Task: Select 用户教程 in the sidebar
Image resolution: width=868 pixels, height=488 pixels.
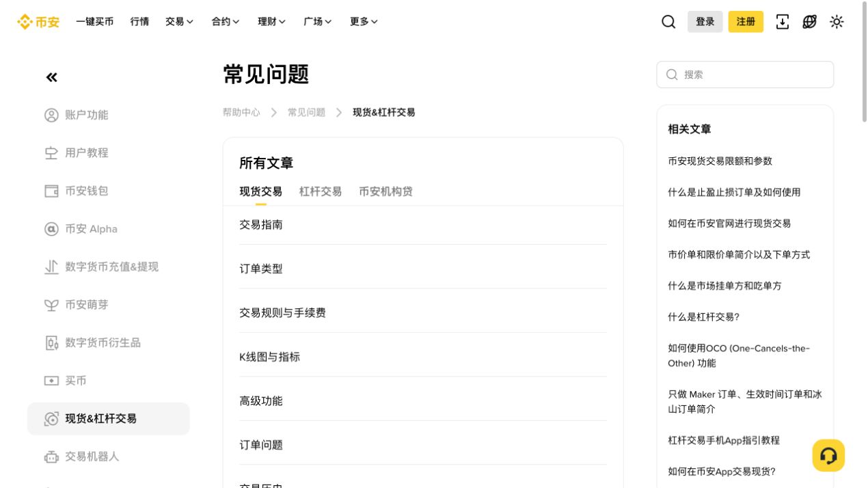Action: pyautogui.click(x=109, y=153)
